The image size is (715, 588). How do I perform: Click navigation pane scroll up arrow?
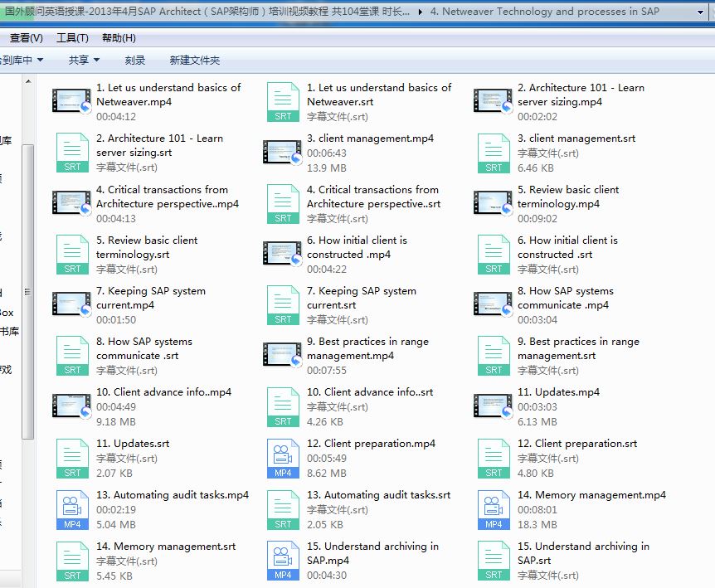coord(28,81)
